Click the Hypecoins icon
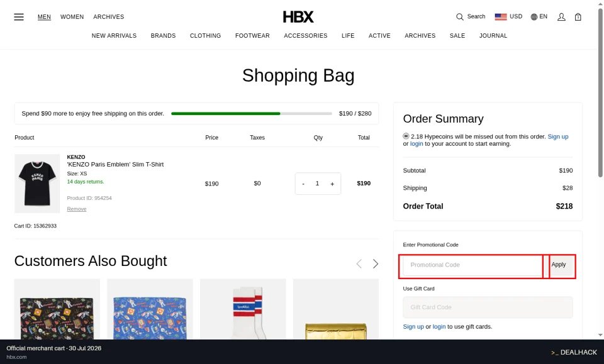 click(x=406, y=136)
